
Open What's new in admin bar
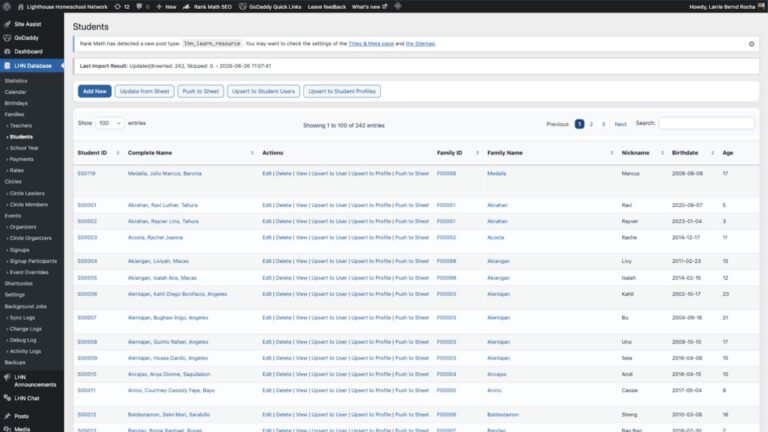pos(369,7)
